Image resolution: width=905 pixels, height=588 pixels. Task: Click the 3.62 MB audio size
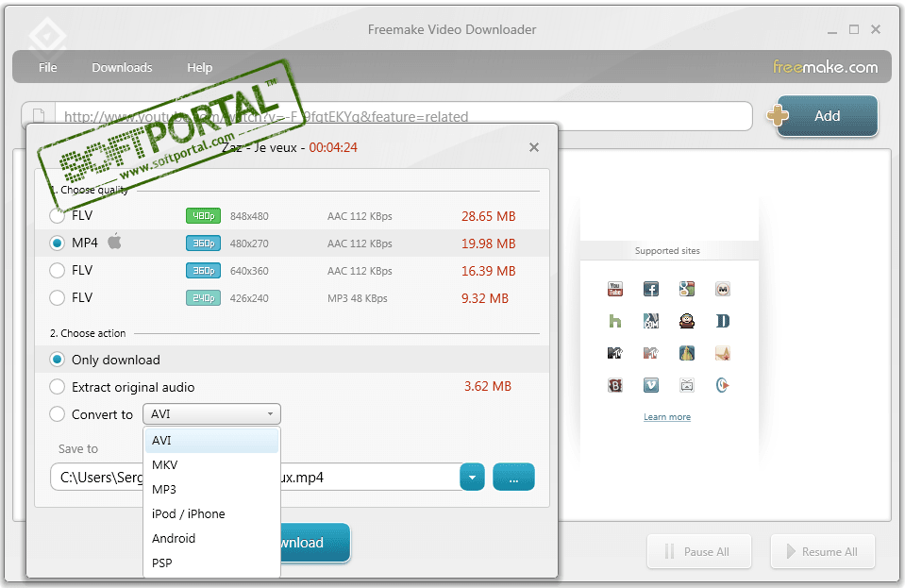tap(488, 386)
